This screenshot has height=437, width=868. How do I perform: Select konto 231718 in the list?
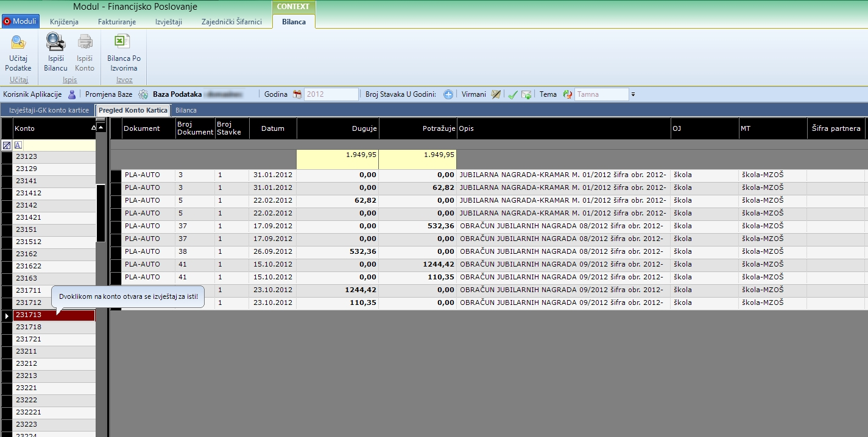coord(54,327)
